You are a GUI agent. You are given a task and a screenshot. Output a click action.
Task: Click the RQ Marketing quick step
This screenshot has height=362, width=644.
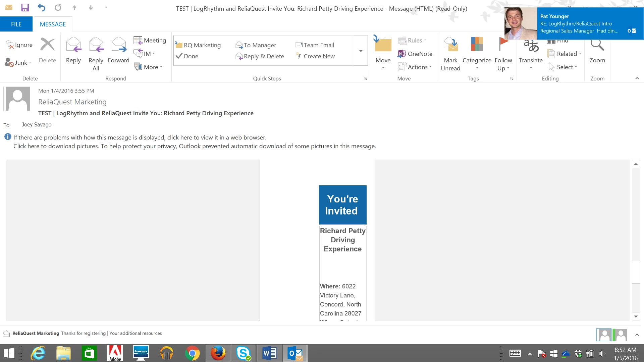coord(198,45)
